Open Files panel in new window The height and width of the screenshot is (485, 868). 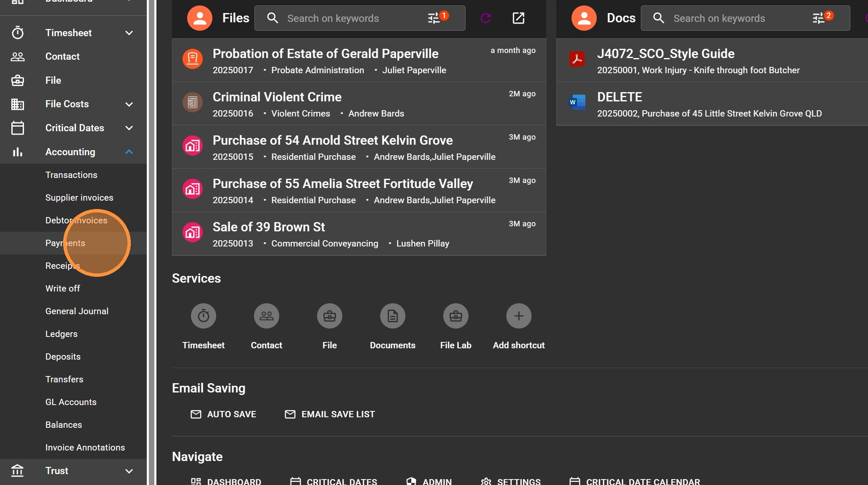tap(519, 18)
